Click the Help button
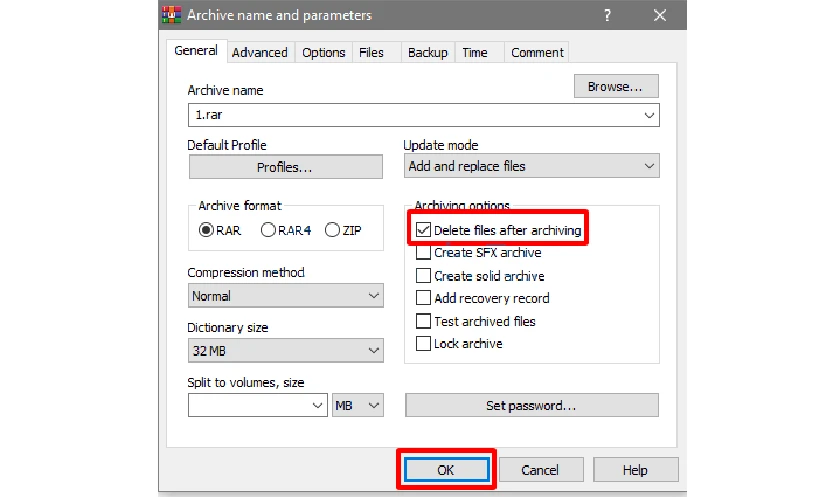 tap(635, 470)
